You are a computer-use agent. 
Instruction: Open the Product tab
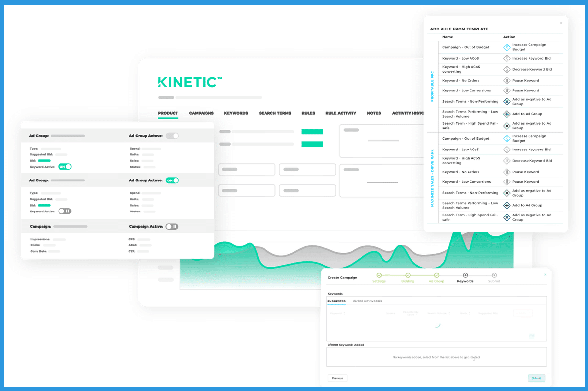click(168, 113)
